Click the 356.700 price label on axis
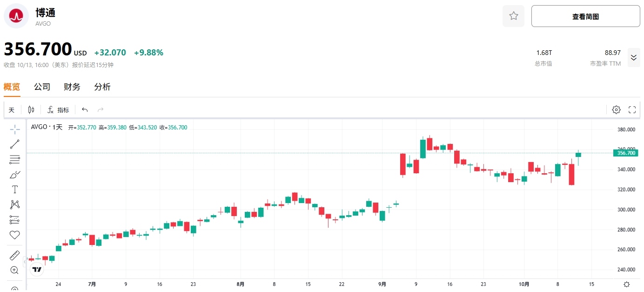644x292 pixels. pyautogui.click(x=625, y=153)
